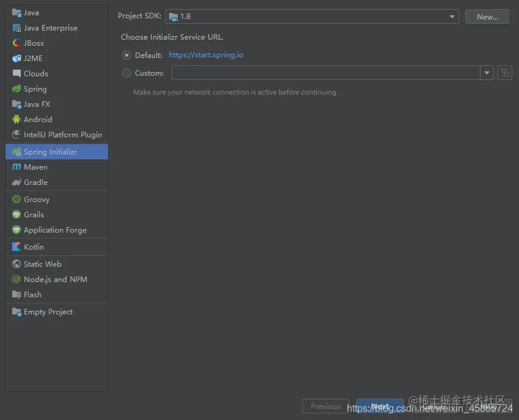Choose Application Forge label
Image resolution: width=519 pixels, height=420 pixels.
pyautogui.click(x=56, y=230)
